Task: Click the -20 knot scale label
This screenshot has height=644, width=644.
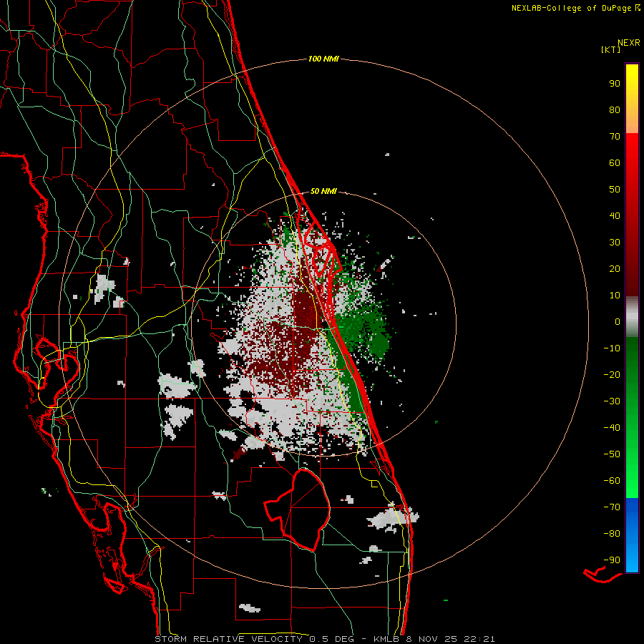Action: (x=612, y=374)
